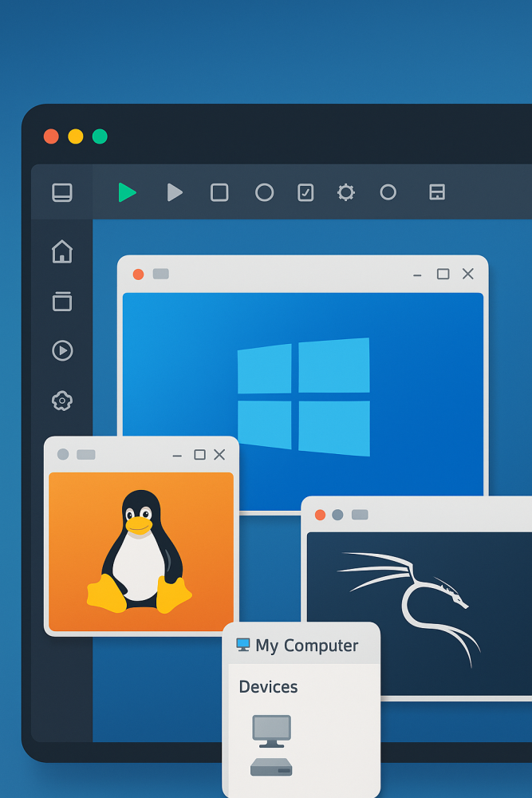
Task: Click the checkmark clipboard toolbar icon
Action: coord(305,193)
